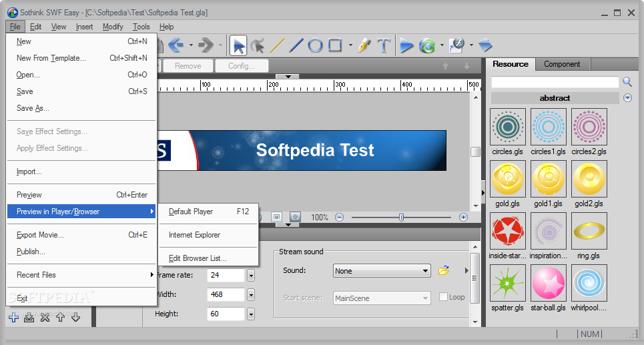Viewport: 644px width, 345px height.
Task: Click the Flash export movie icon
Action: pos(456,45)
